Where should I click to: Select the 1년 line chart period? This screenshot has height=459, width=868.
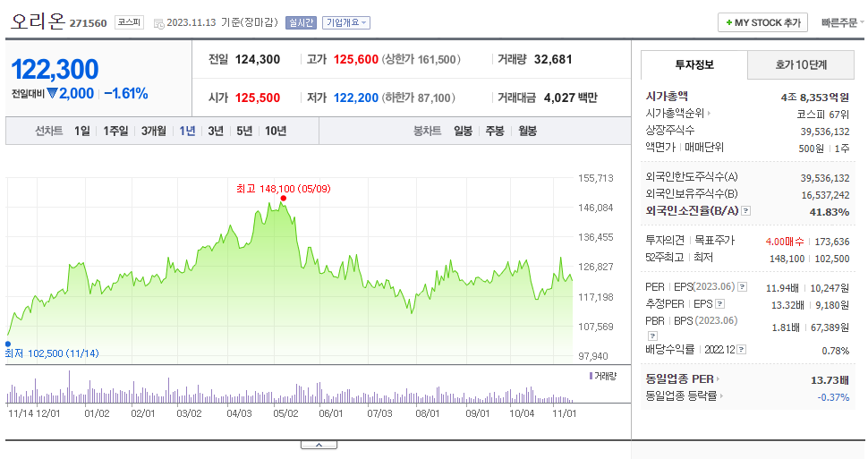click(187, 131)
